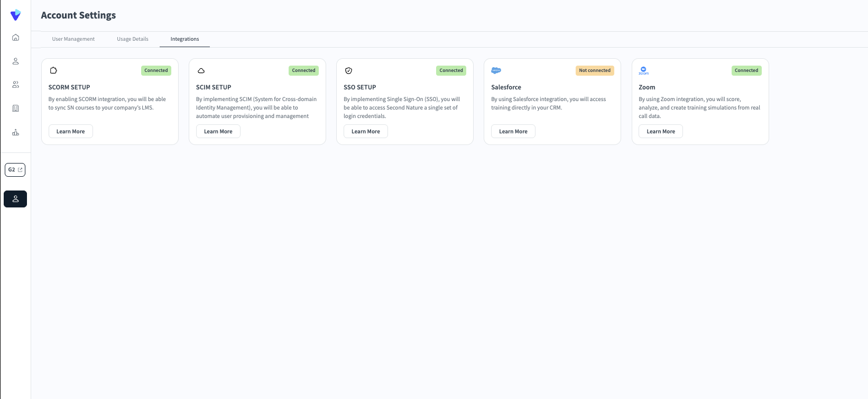Click the Not connected badge on Salesforce
Viewport: 868px width, 399px height.
tap(595, 70)
